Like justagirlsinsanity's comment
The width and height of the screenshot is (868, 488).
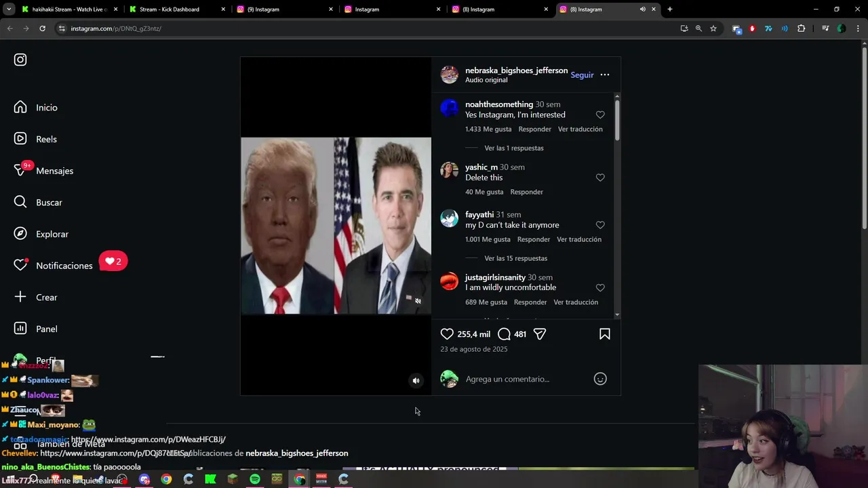pos(600,288)
